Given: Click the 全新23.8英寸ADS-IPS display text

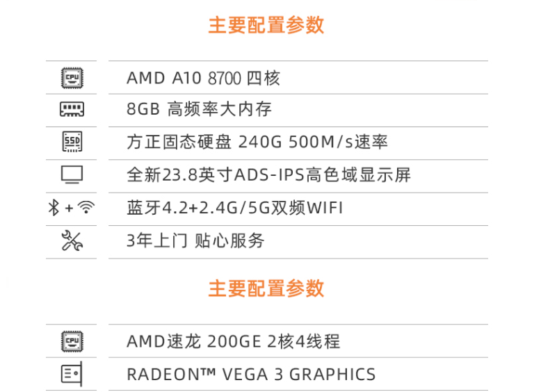Looking at the screenshot, I should point(269,174).
